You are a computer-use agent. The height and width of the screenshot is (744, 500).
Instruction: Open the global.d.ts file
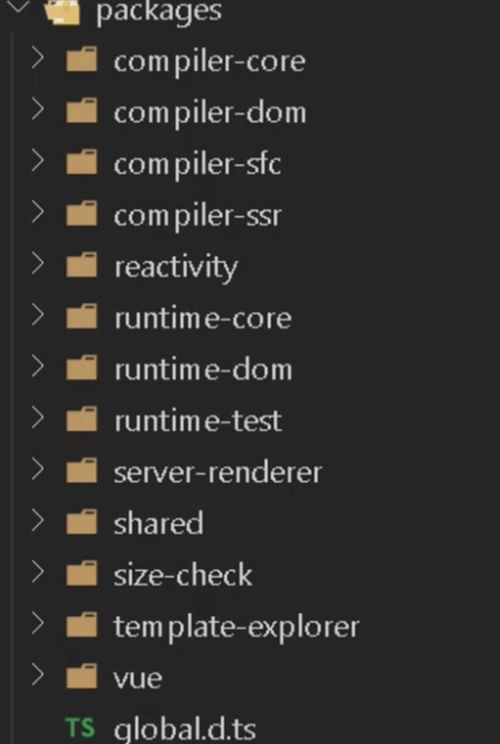click(x=250, y=728)
